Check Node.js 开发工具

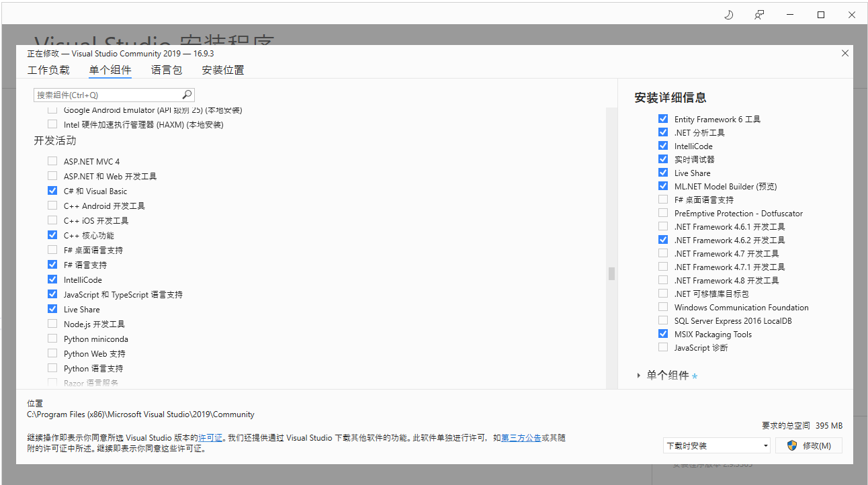point(52,324)
